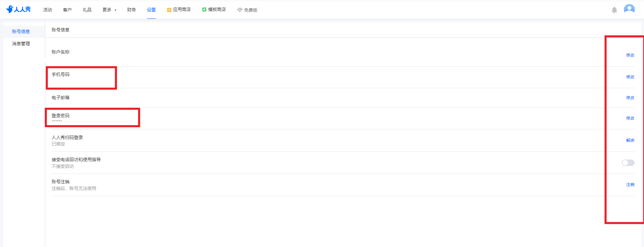Viewport: 644px width, 247px height.
Task: Click the 接受电话回访和使用指导 label
Action: pyautogui.click(x=76, y=160)
